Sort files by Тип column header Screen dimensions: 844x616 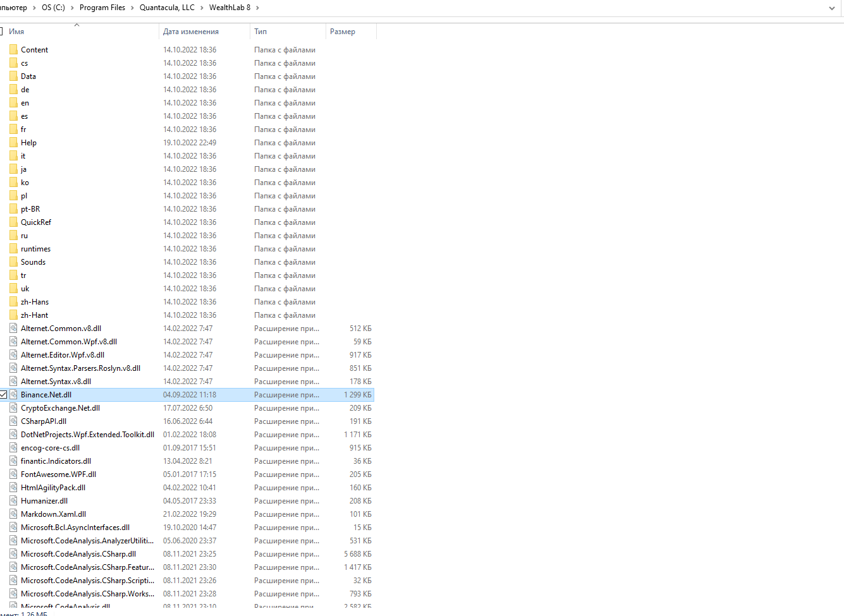pyautogui.click(x=260, y=31)
